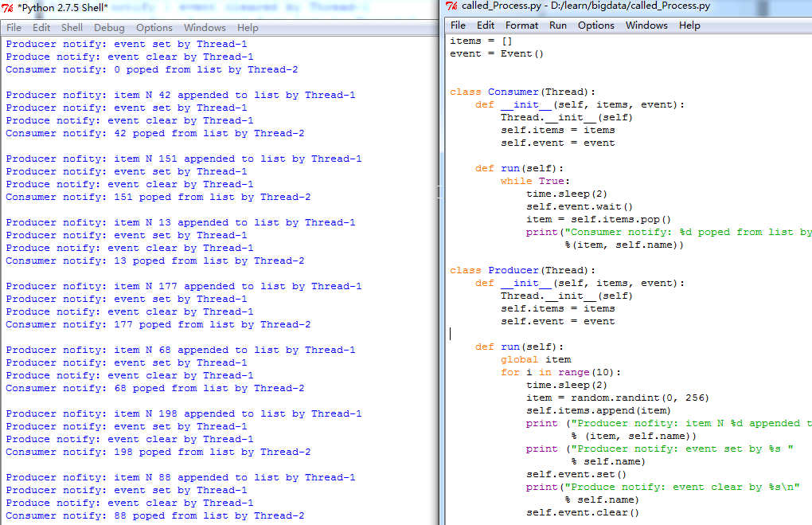Click shell line 'item N 88 appended to list'
Viewport: 812px width, 525px height.
pyautogui.click(x=181, y=477)
